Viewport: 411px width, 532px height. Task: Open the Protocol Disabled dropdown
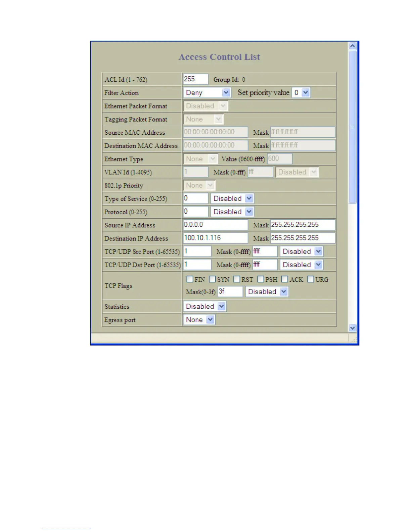[x=232, y=212]
